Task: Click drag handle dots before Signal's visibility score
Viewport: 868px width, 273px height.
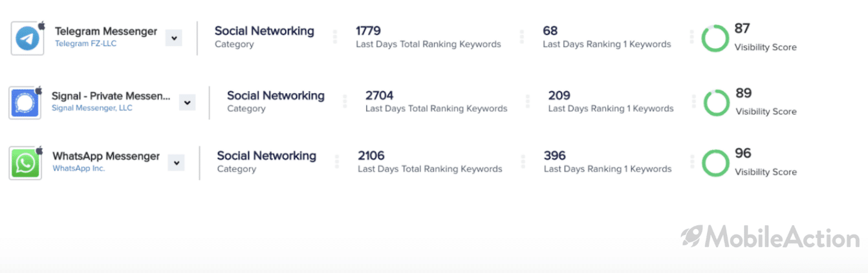Action: pyautogui.click(x=693, y=102)
